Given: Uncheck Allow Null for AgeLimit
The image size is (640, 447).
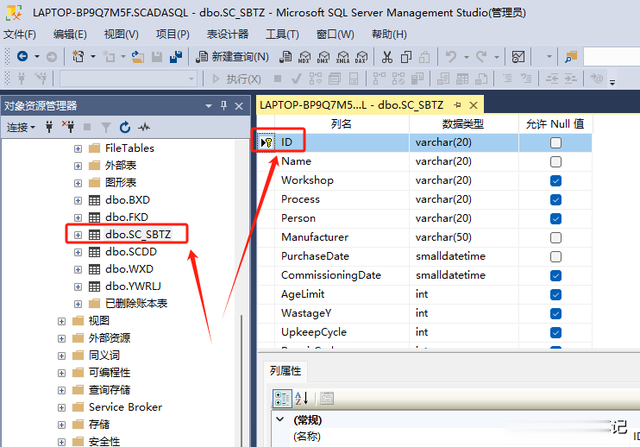Looking at the screenshot, I should 556,294.
